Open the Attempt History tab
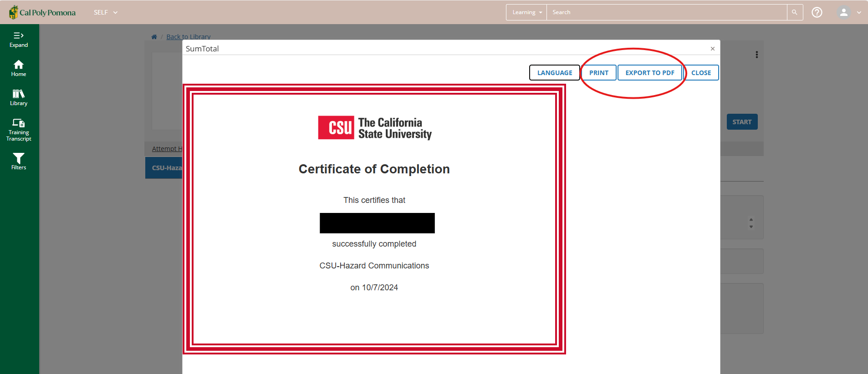Viewport: 868px width, 374px height. click(x=167, y=149)
